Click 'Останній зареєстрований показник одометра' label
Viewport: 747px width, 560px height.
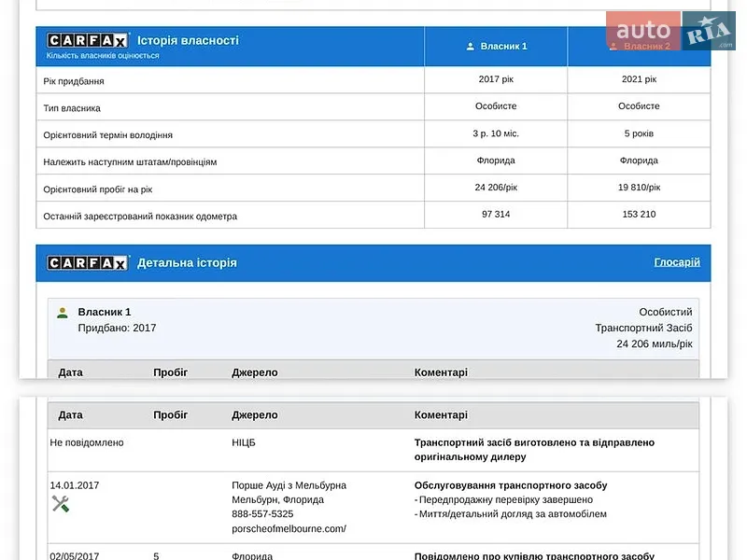[140, 217]
